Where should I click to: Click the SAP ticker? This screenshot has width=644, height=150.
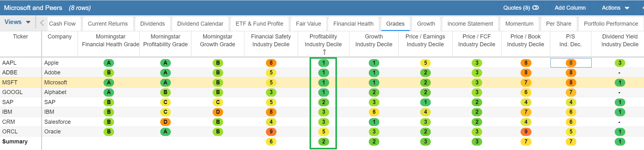(8, 102)
